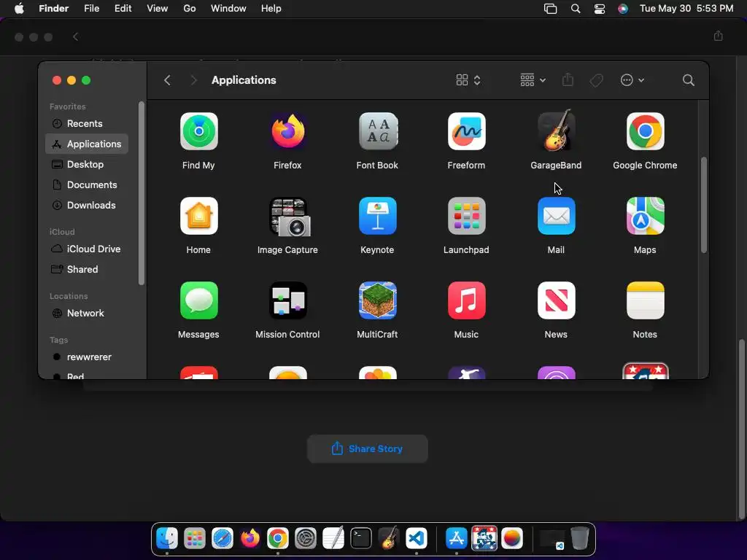
Task: Open the Action ellipsis menu dropdown
Action: pos(632,80)
